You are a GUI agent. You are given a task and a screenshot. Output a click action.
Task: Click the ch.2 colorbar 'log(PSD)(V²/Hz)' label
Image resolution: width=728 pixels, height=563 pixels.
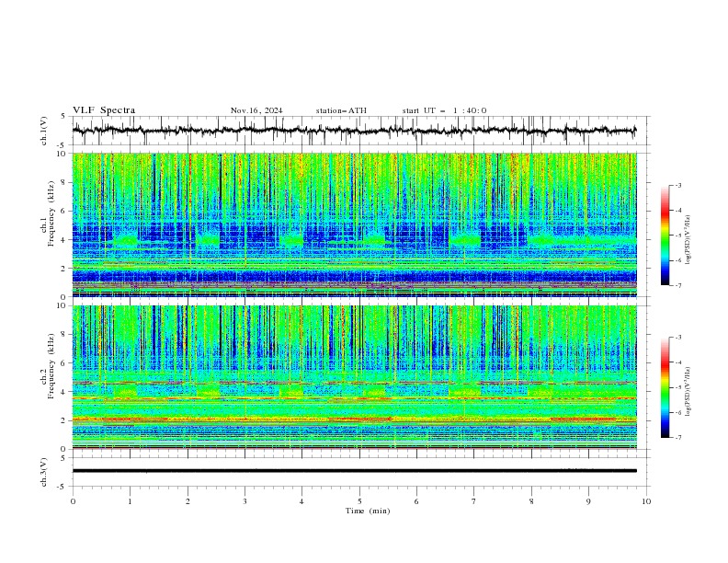(688, 392)
